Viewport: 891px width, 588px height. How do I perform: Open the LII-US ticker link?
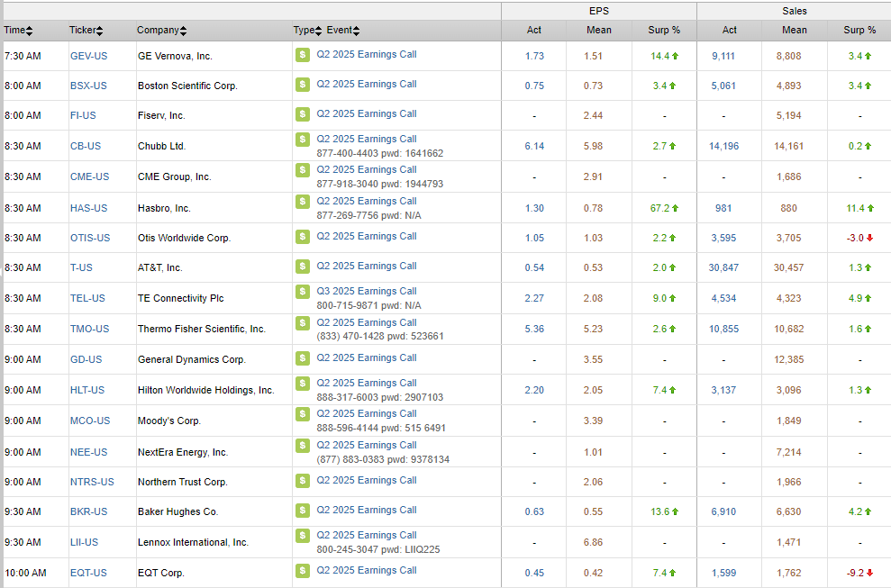click(x=84, y=542)
